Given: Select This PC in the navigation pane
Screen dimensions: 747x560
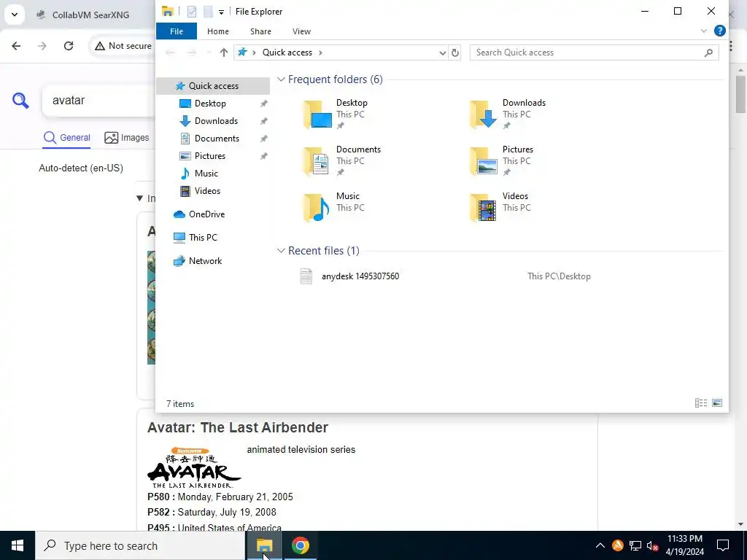Looking at the screenshot, I should (x=203, y=238).
